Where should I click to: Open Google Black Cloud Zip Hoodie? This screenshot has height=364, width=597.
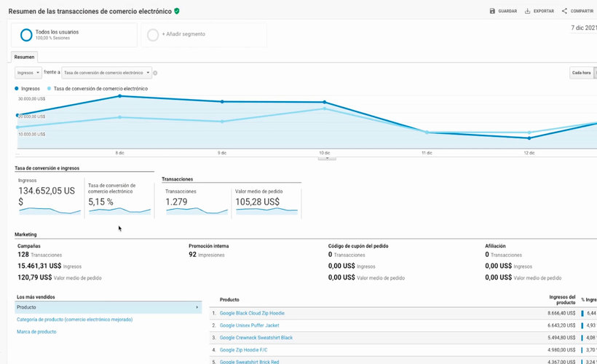point(252,313)
